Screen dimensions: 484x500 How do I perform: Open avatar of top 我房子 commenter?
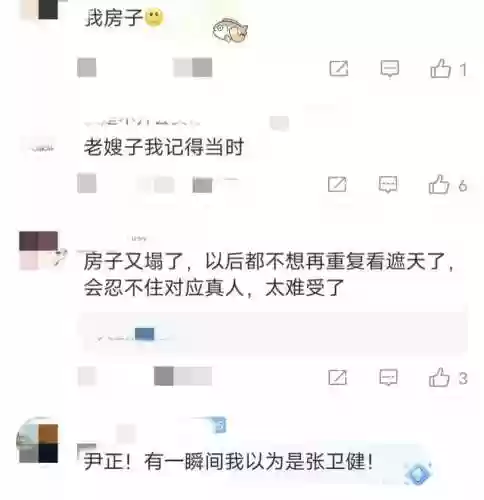pos(39,9)
